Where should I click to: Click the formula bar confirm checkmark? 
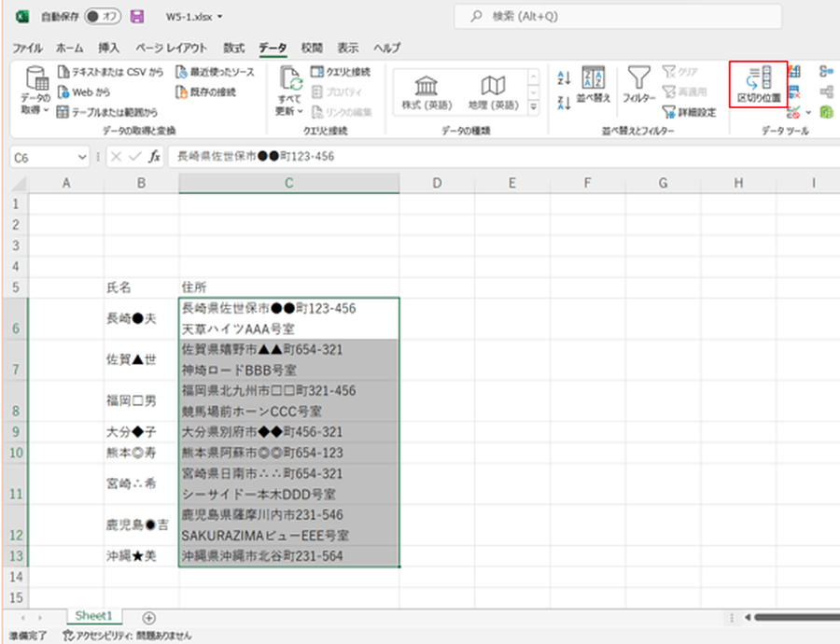tap(135, 157)
